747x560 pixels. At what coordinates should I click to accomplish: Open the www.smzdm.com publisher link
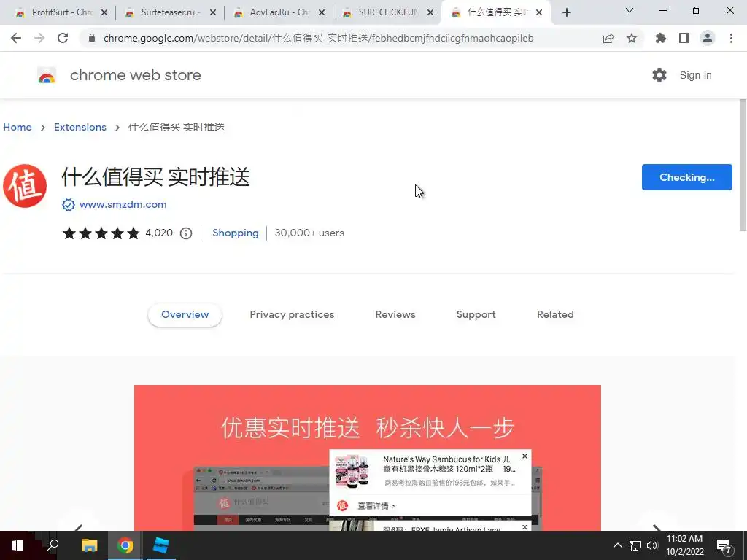point(123,205)
